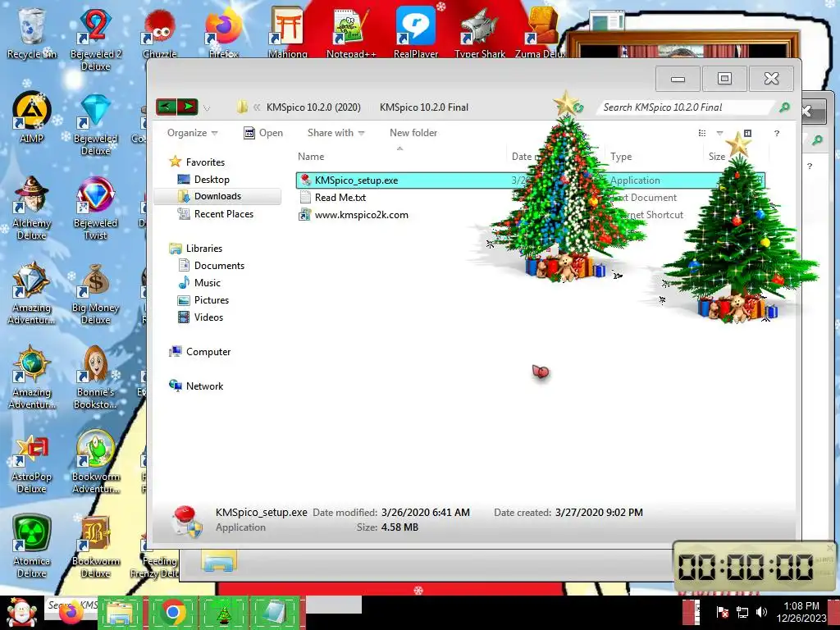Open Atomica Deluxe desktop icon

32,546
